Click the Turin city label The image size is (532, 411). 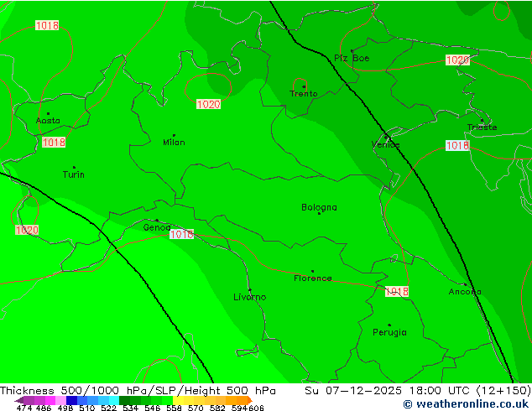pyautogui.click(x=74, y=174)
